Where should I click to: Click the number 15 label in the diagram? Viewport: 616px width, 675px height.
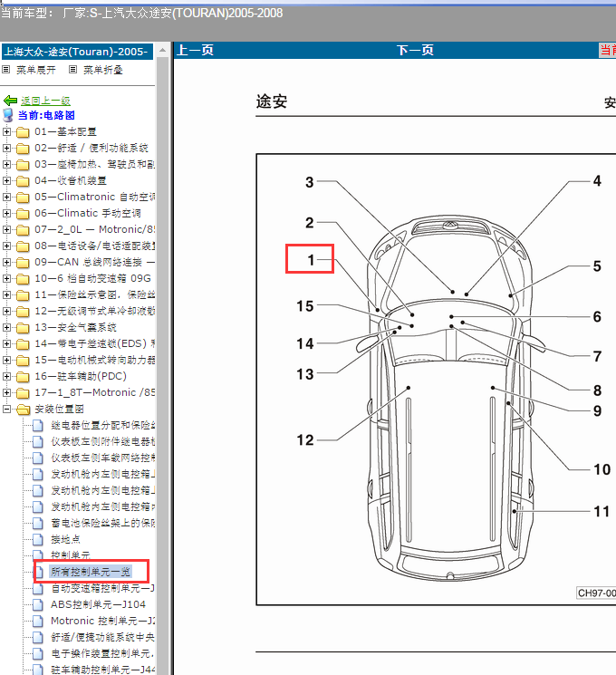(305, 306)
